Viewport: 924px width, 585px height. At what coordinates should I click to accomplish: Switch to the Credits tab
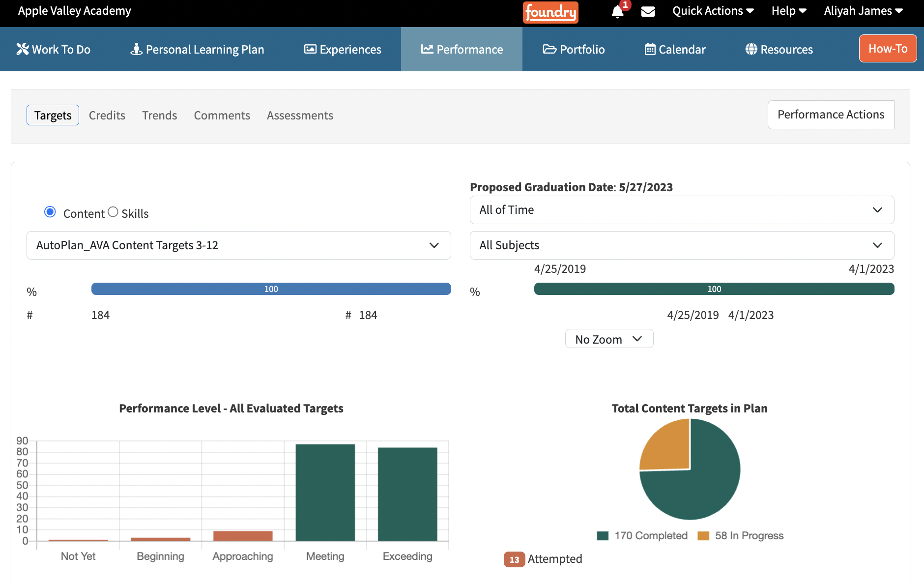tap(107, 115)
